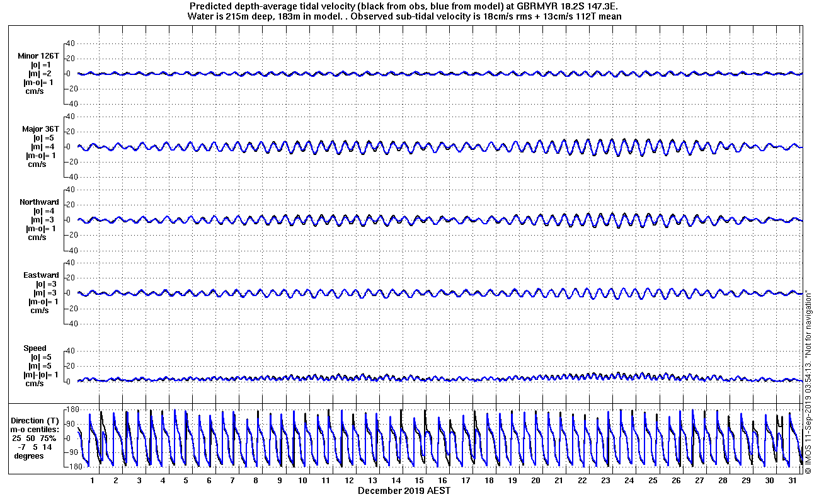Click the day '1' axis tick label
This screenshot has height=504, width=819.
(93, 481)
